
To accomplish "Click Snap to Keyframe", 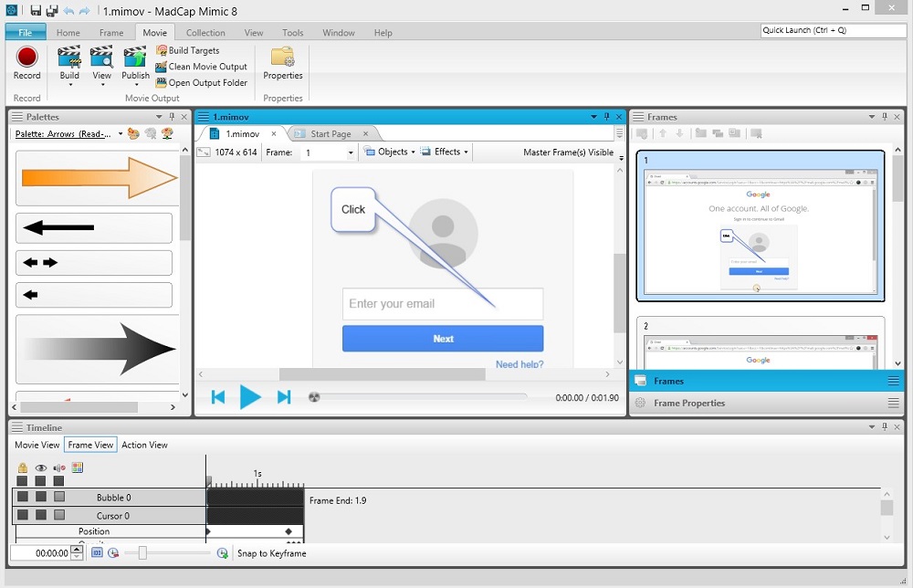I will tap(271, 553).
